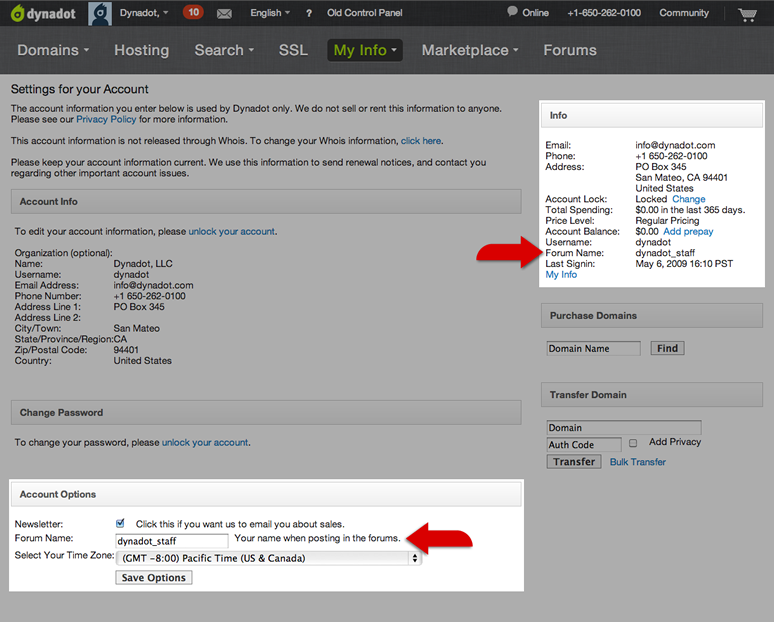Image resolution: width=774 pixels, height=622 pixels.
Task: Open the red notifications badge showing 10
Action: [x=193, y=13]
